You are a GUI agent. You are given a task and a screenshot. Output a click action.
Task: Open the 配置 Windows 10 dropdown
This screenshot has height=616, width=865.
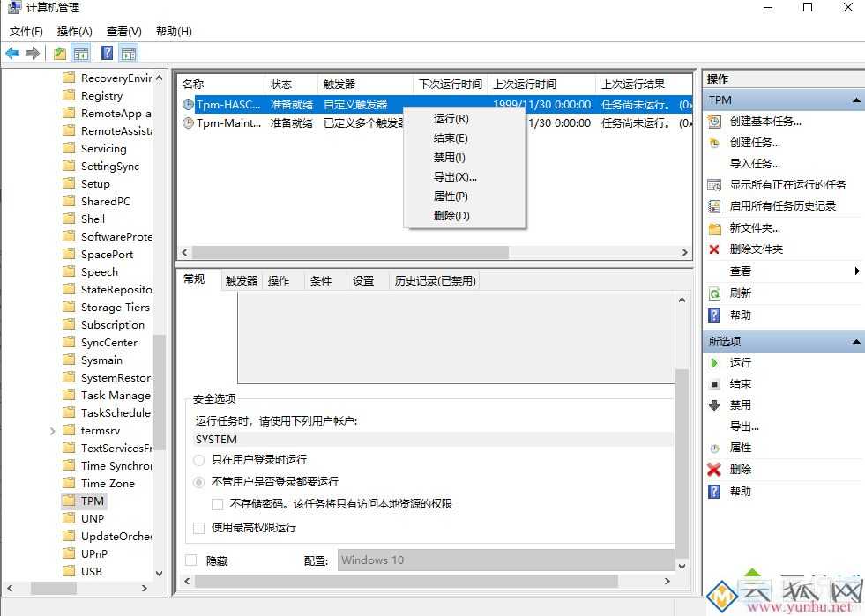coord(503,560)
